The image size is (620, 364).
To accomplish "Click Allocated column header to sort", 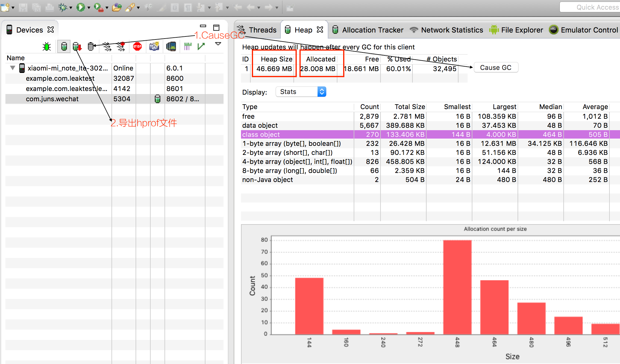I will (321, 58).
